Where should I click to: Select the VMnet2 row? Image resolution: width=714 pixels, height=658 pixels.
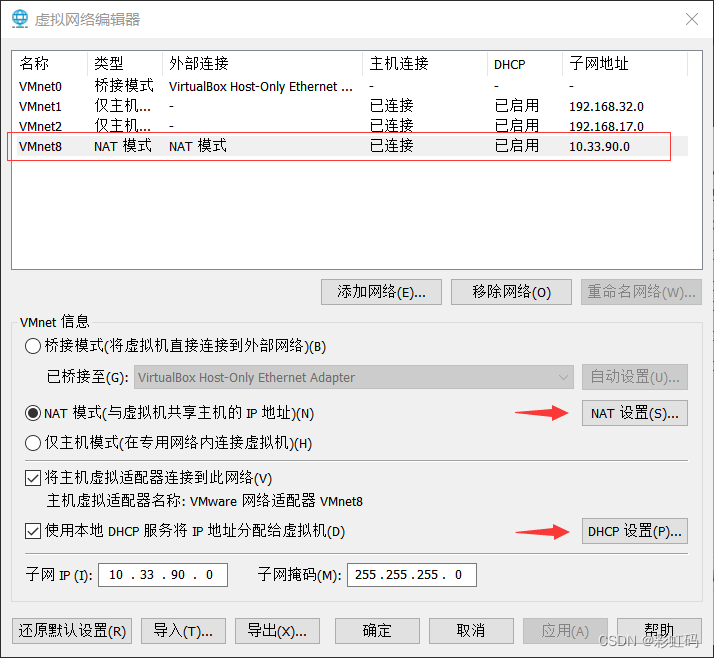[x=352, y=126]
